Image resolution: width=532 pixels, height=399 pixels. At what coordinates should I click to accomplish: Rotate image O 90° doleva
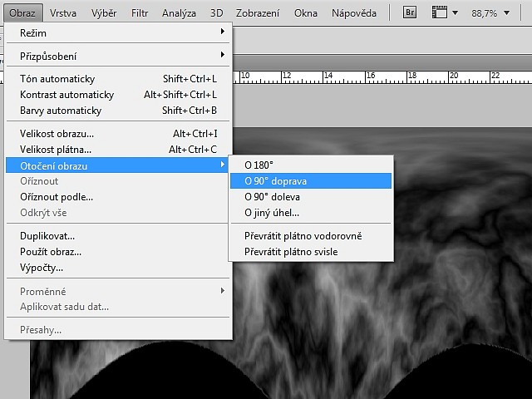[311, 197]
